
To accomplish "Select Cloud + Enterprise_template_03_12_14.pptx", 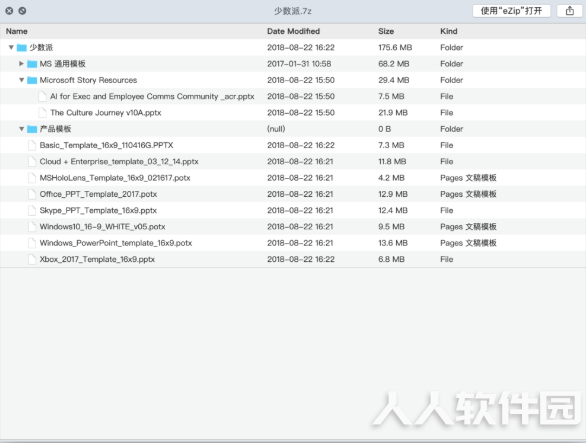I will click(x=119, y=161).
